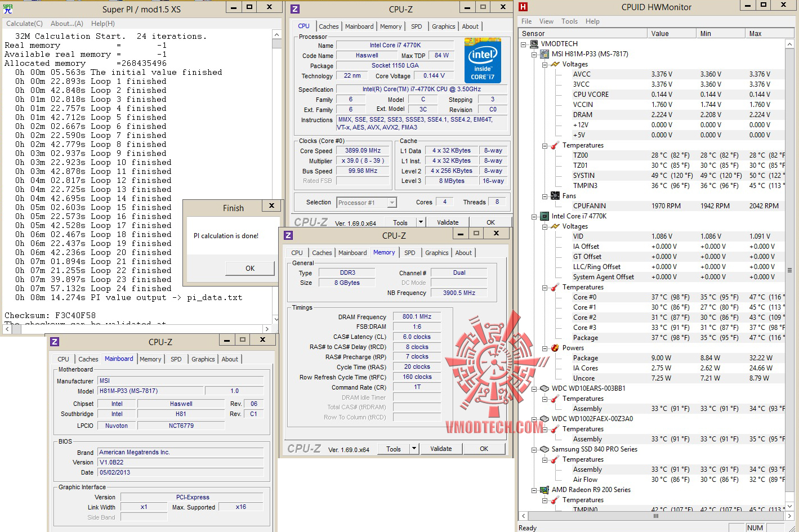Open the Help(H) menu in Super PI
Viewport: 799px width, 532px height.
click(102, 24)
